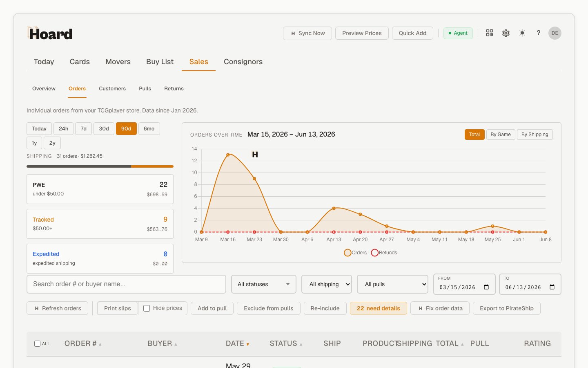Image resolution: width=588 pixels, height=368 pixels.
Task: Open the Returns sub-tab
Action: tap(174, 89)
